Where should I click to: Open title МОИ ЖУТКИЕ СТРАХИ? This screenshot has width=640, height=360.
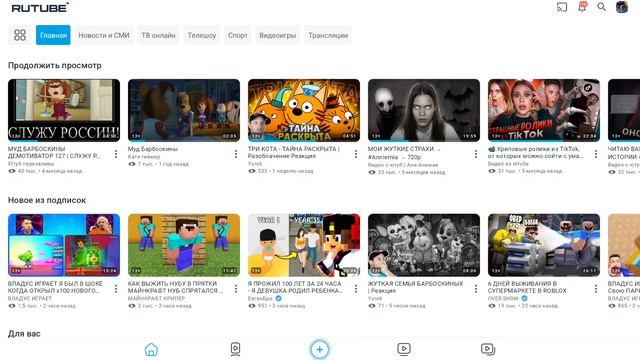[x=404, y=153]
